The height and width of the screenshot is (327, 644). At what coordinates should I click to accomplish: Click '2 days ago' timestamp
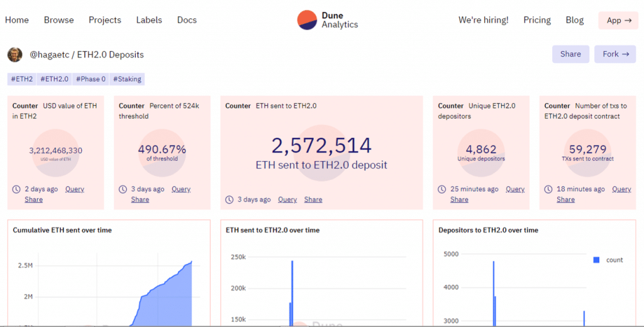click(41, 189)
